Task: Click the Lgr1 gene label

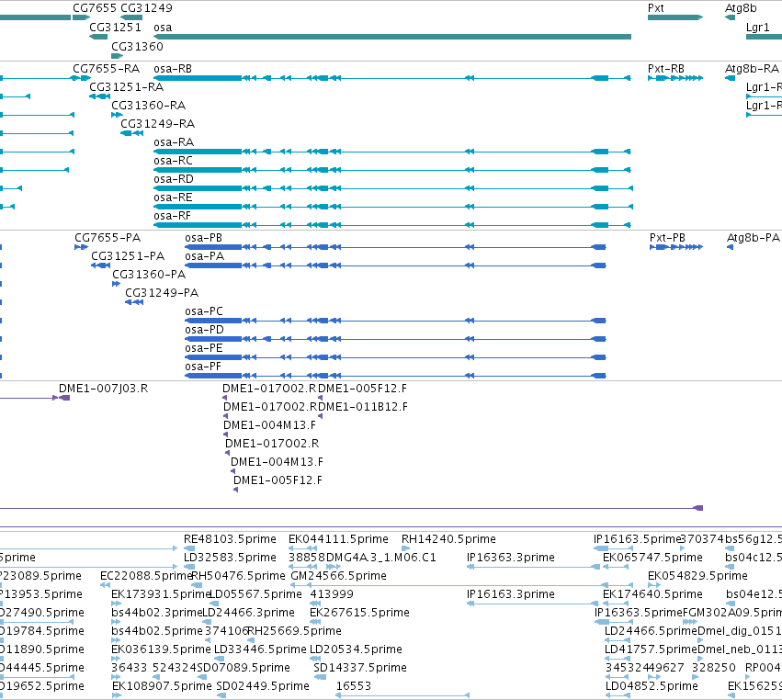Action: pyautogui.click(x=757, y=28)
